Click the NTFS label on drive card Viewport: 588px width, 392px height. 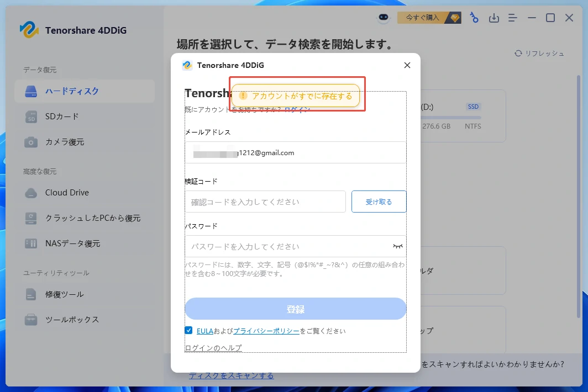(473, 126)
